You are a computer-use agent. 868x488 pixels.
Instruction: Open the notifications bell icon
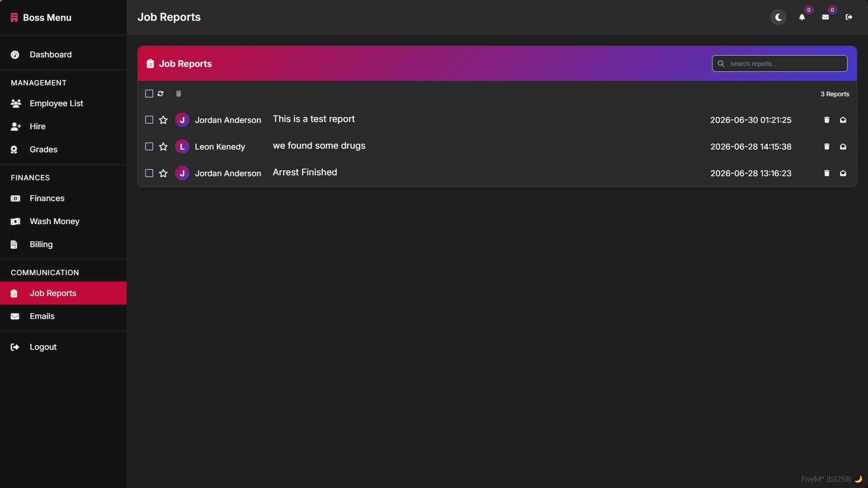(802, 17)
